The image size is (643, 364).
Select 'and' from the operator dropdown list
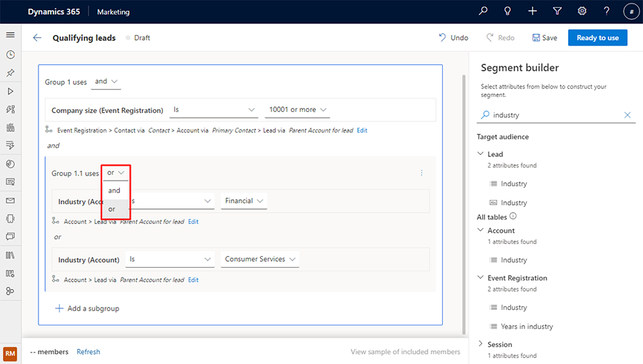point(114,191)
